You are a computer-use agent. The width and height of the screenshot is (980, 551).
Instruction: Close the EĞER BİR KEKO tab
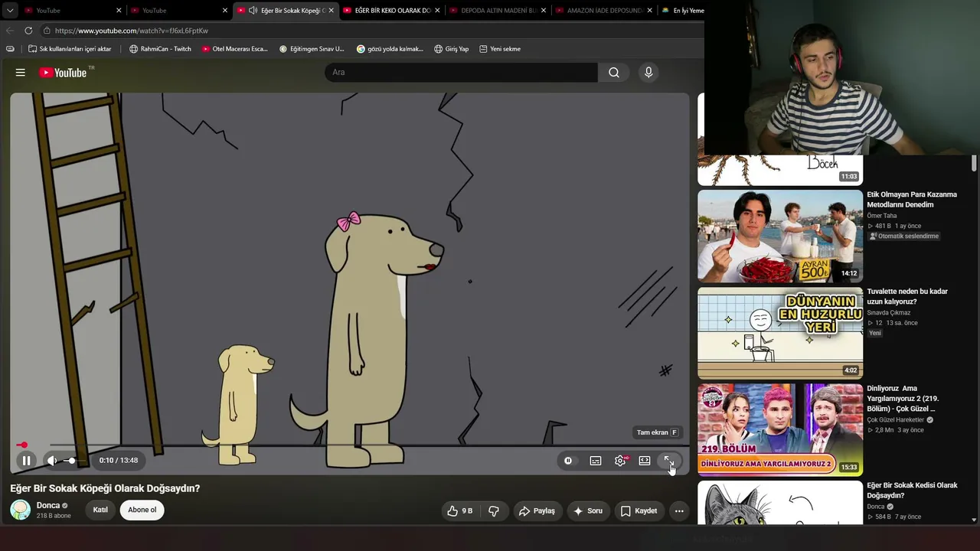[438, 11]
